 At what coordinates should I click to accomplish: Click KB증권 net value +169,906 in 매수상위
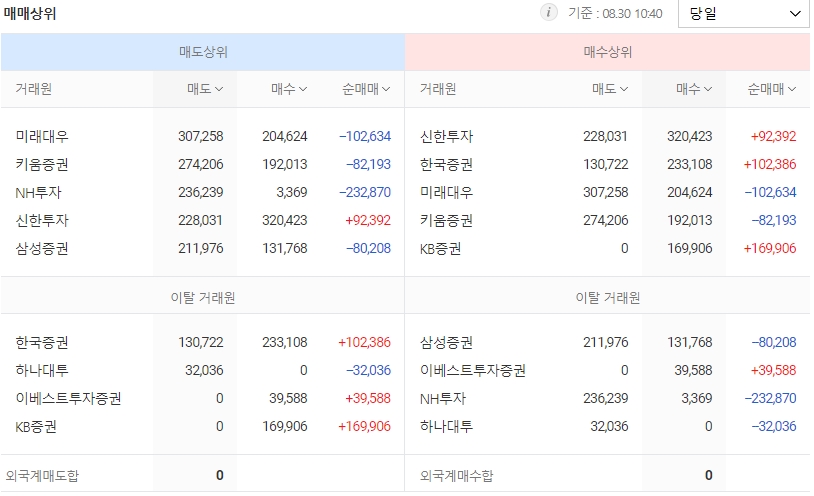[770, 248]
